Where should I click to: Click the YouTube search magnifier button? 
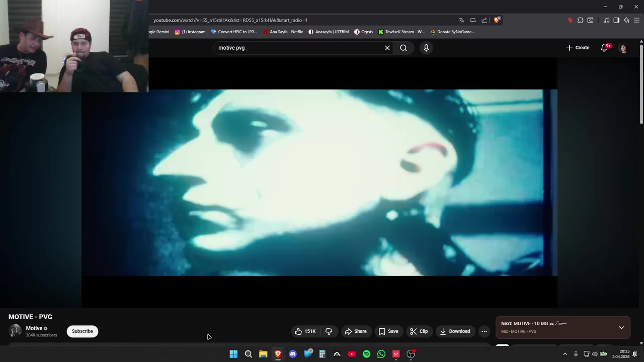404,48
